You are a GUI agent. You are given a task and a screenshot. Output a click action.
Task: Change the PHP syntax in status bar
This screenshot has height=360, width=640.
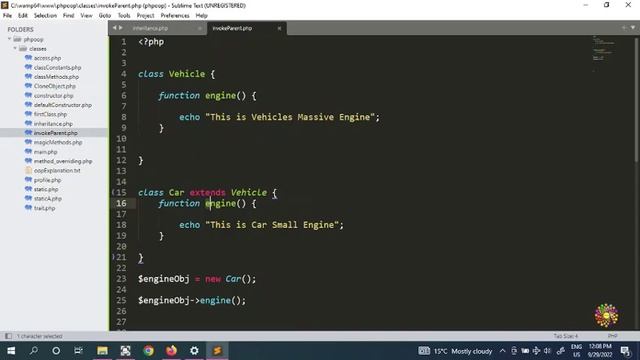[612, 336]
